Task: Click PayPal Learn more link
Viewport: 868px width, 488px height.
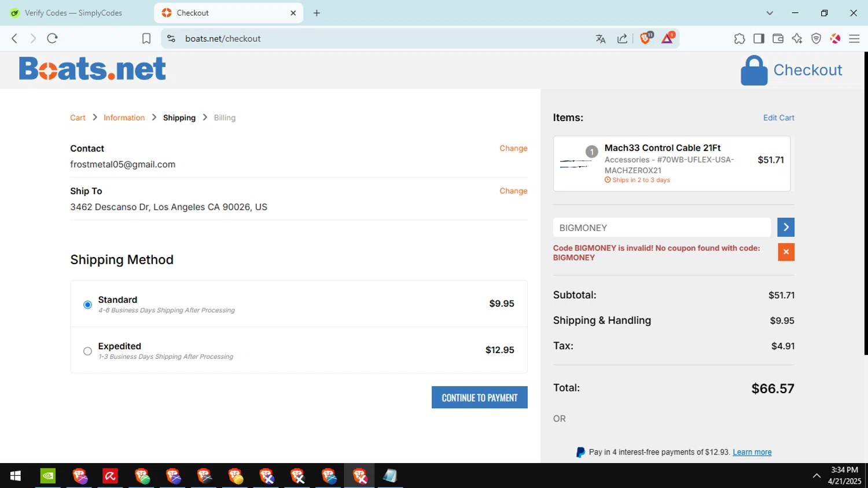Action: point(752,452)
